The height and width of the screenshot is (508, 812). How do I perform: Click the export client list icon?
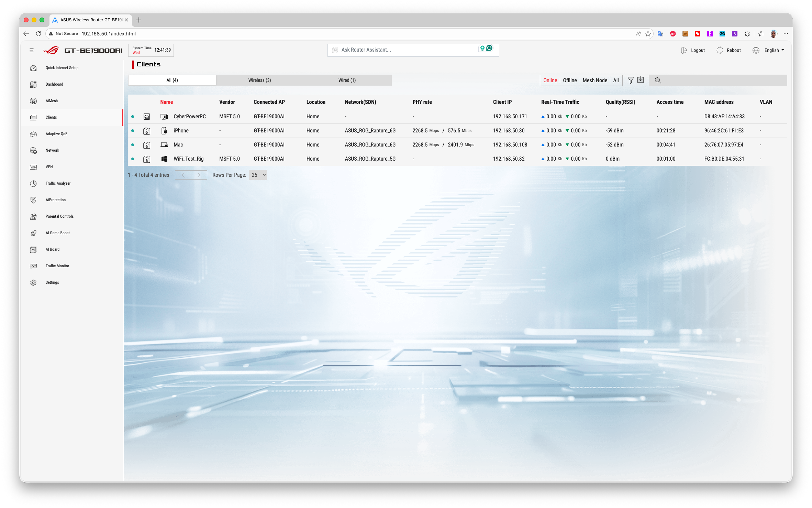(641, 80)
